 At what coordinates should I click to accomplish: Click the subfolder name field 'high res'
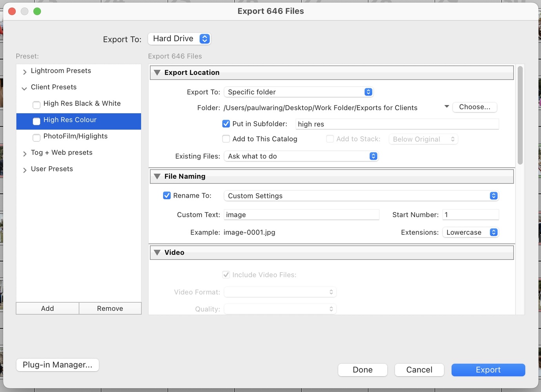[397, 124]
